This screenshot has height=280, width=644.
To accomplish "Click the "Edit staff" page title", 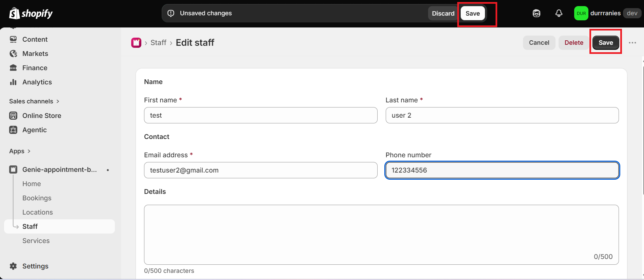I will pyautogui.click(x=195, y=43).
